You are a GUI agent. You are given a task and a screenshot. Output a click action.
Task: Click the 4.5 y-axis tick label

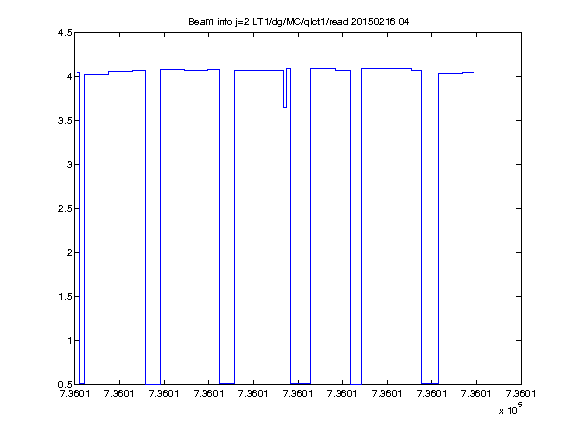click(x=65, y=33)
